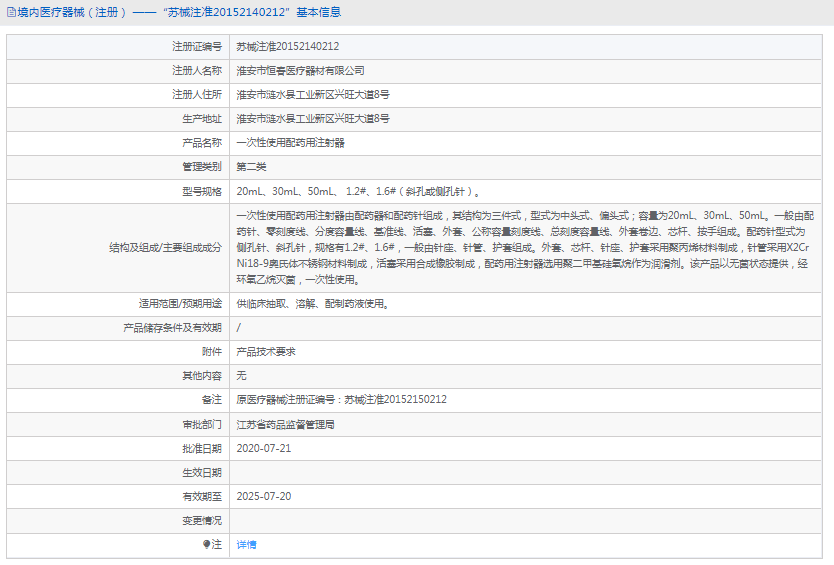Click the document icon before 境内医疗器械 title
Viewport: 834px width, 565px height.
pyautogui.click(x=11, y=12)
